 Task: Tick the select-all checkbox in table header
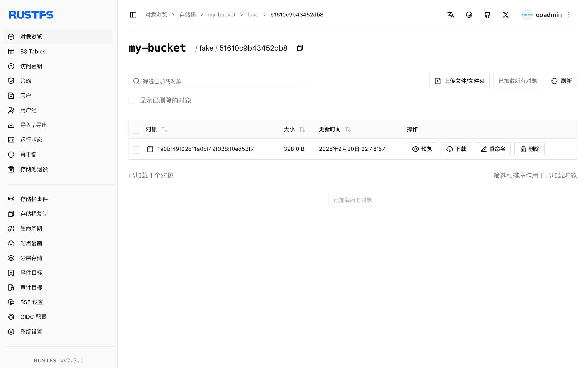click(x=136, y=130)
